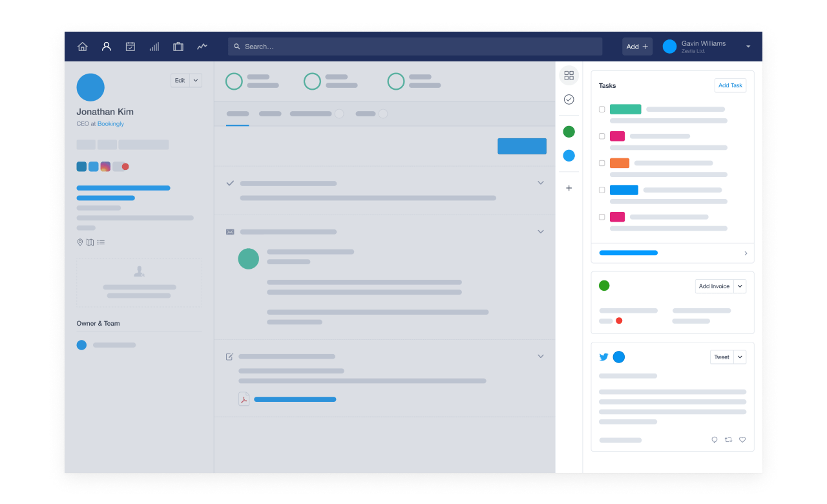Check the fifth task in the Tasks list

pyautogui.click(x=602, y=217)
